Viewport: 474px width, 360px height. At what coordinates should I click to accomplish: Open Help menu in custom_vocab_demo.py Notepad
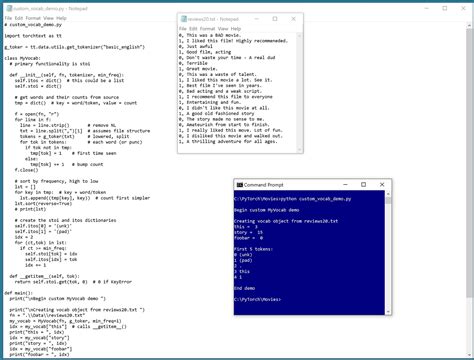pyautogui.click(x=61, y=18)
